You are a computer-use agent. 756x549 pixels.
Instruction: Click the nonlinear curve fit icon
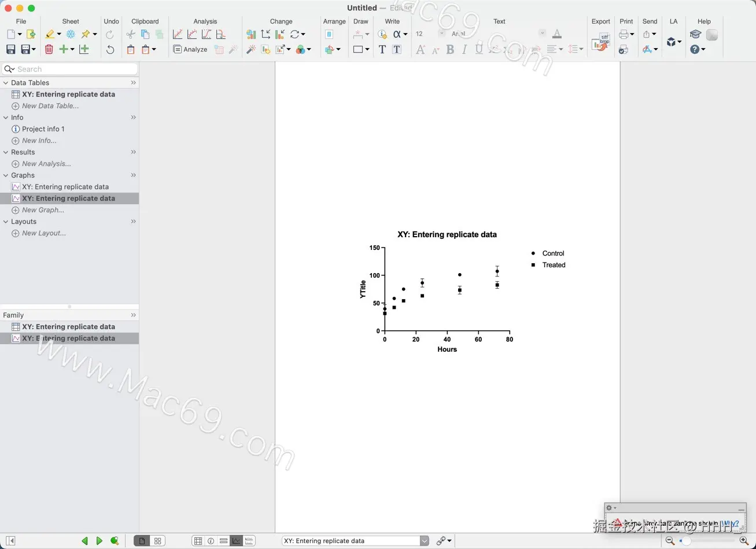click(x=192, y=35)
